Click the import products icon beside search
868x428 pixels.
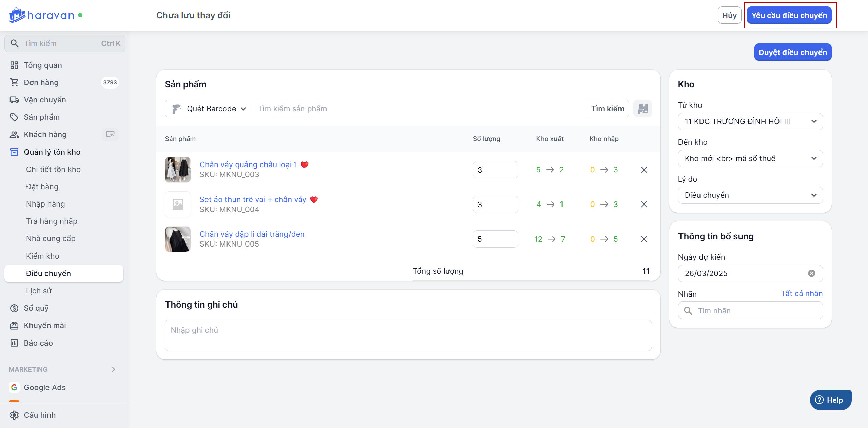[643, 109]
